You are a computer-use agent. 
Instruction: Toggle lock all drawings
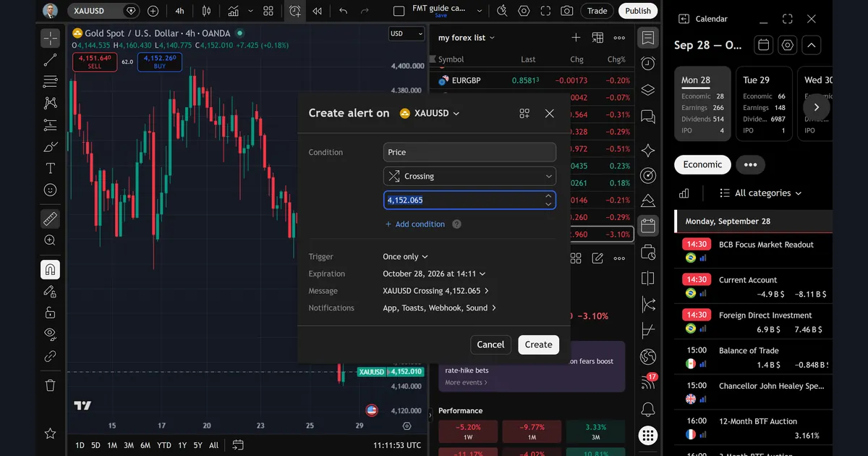[50, 313]
